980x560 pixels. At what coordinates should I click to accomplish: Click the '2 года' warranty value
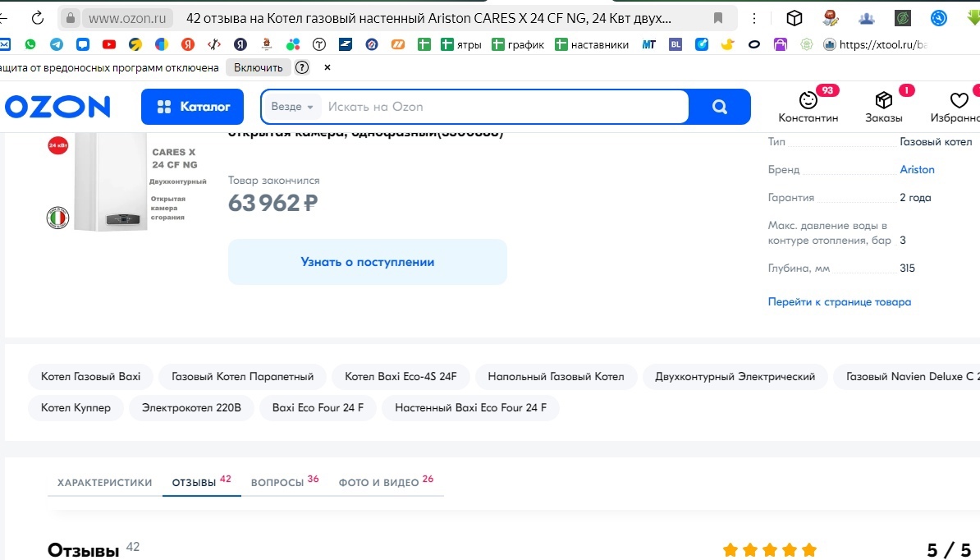(x=915, y=198)
